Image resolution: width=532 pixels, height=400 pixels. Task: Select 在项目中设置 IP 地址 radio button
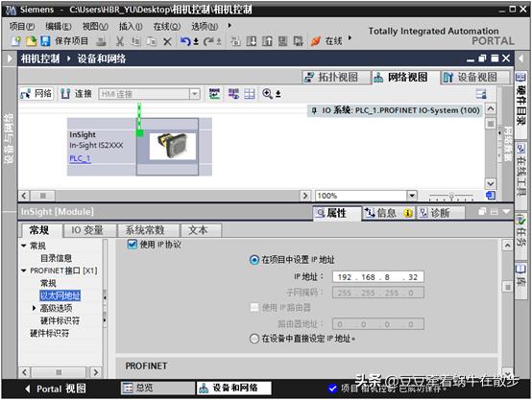pos(254,260)
